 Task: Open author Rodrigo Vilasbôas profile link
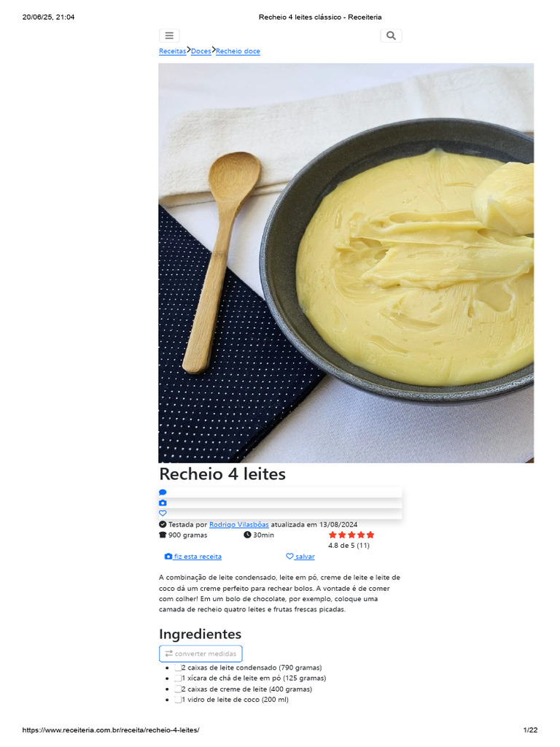tap(239, 525)
